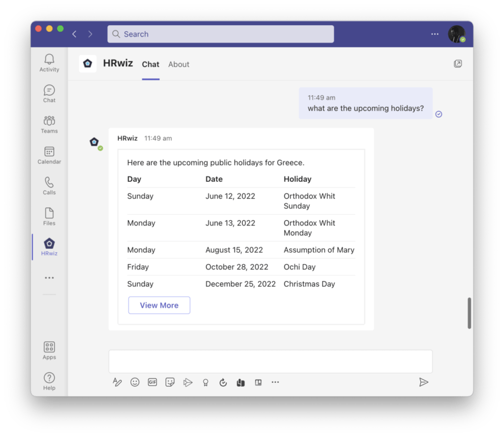504x437 pixels.
Task: Click the "Friday" day cell
Action: coord(138,267)
